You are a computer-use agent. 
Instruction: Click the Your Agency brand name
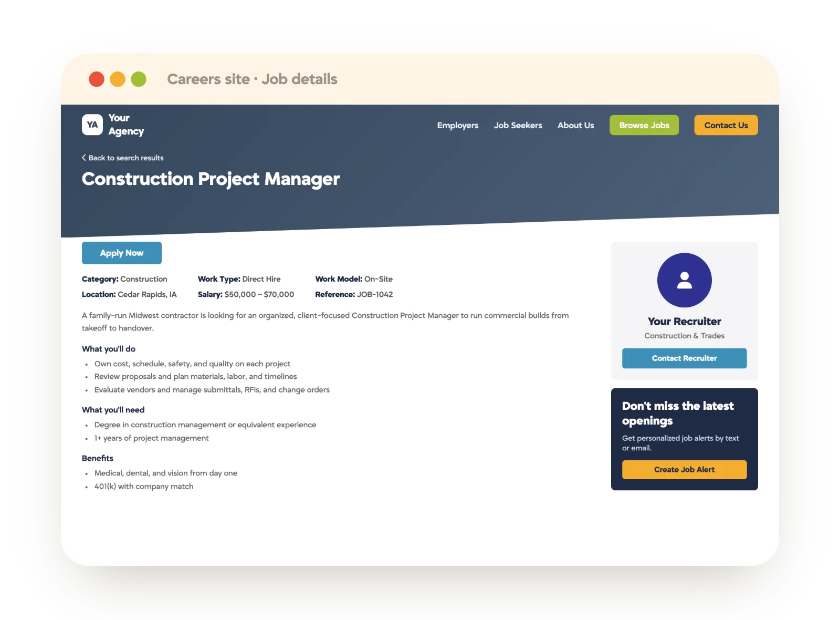tap(126, 125)
